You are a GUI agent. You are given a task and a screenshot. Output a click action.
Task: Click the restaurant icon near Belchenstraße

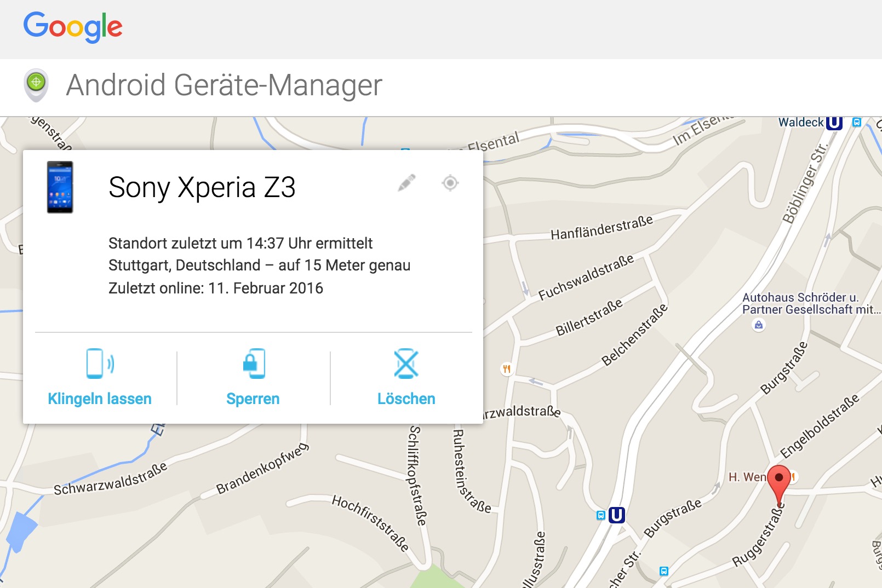[x=507, y=369]
